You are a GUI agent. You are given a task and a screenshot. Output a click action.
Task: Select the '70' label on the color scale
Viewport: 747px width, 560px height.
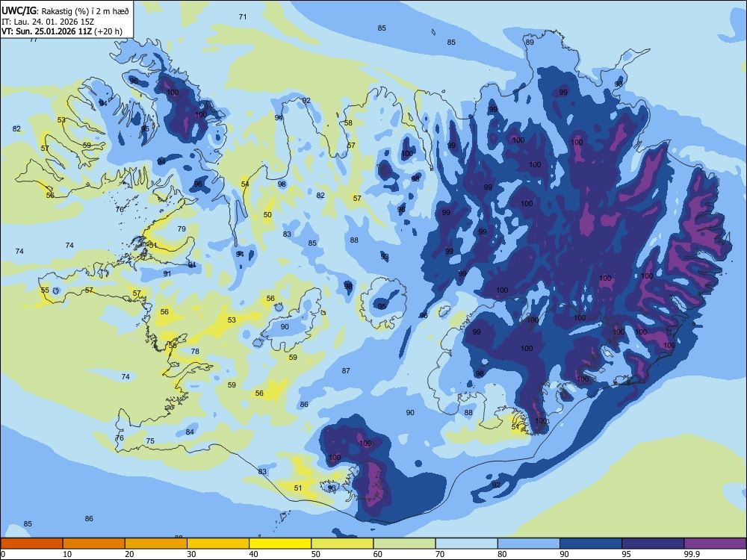440,554
